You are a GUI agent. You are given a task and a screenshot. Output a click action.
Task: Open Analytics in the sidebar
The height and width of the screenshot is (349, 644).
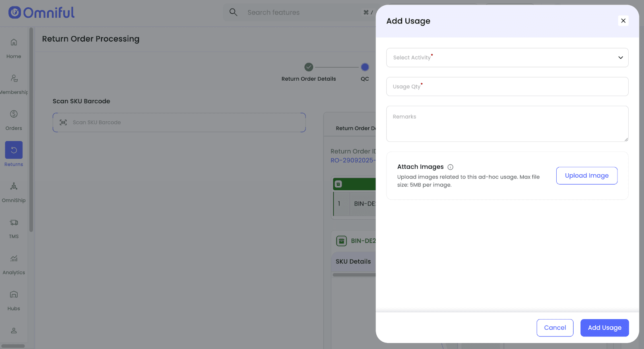click(x=14, y=258)
